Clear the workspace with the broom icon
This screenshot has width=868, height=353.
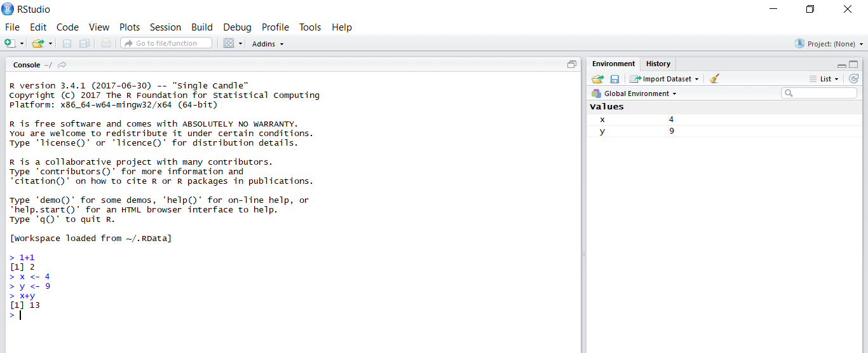(714, 79)
